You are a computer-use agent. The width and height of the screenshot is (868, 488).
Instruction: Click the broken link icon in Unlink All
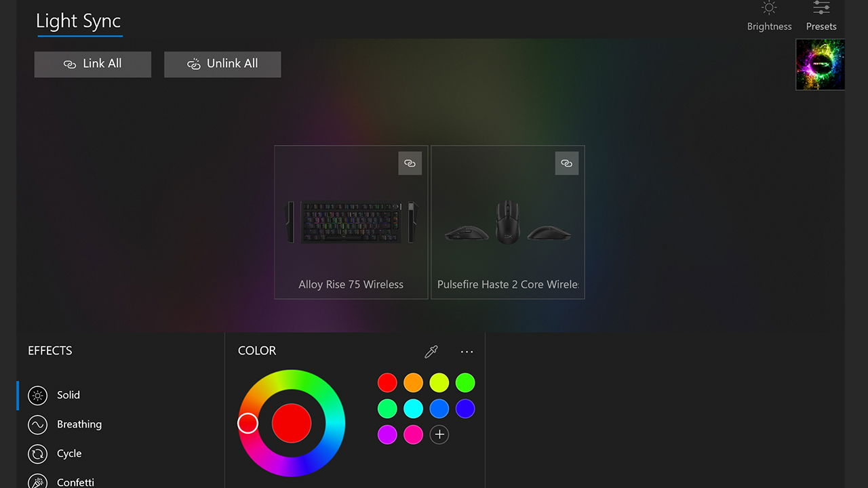point(194,64)
